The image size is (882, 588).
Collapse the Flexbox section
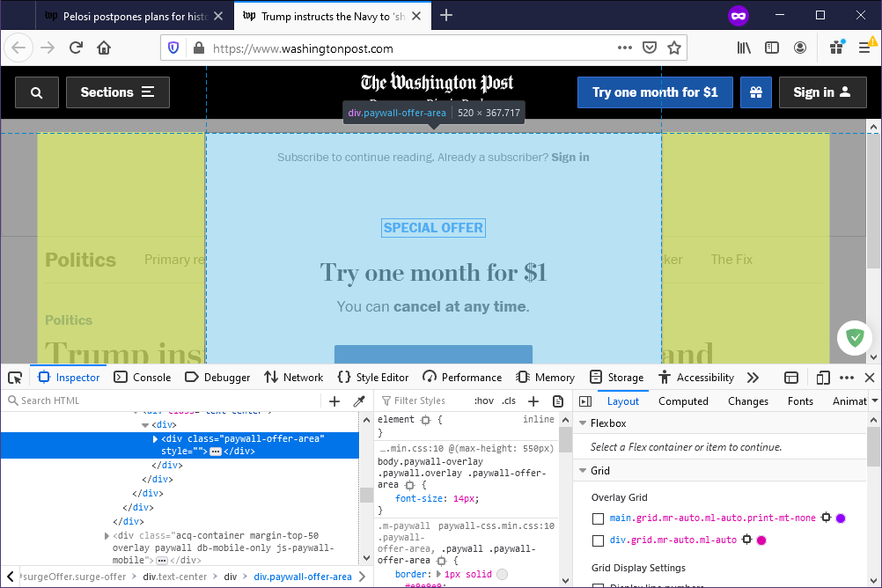(x=583, y=423)
